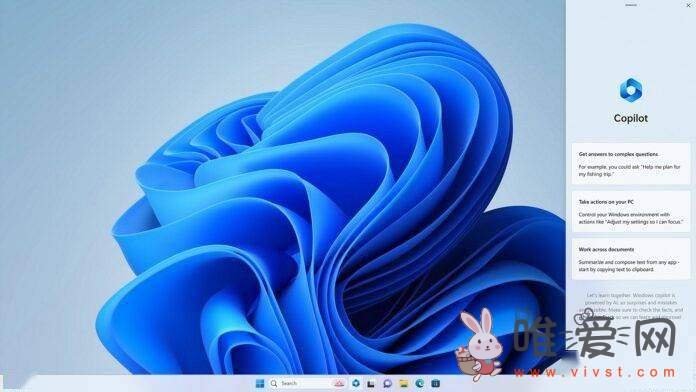Open Microsoft Store from the taskbar
The image size is (696, 392).
tap(435, 383)
